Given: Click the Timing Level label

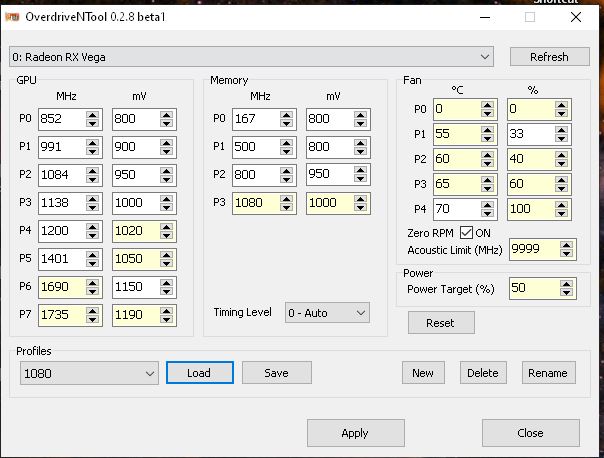Looking at the screenshot, I should pyautogui.click(x=243, y=312).
